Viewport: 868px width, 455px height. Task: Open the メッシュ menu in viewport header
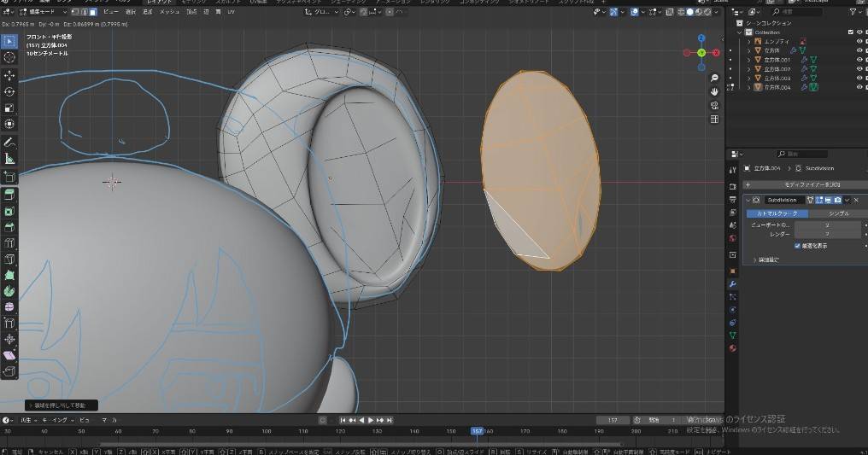click(169, 12)
